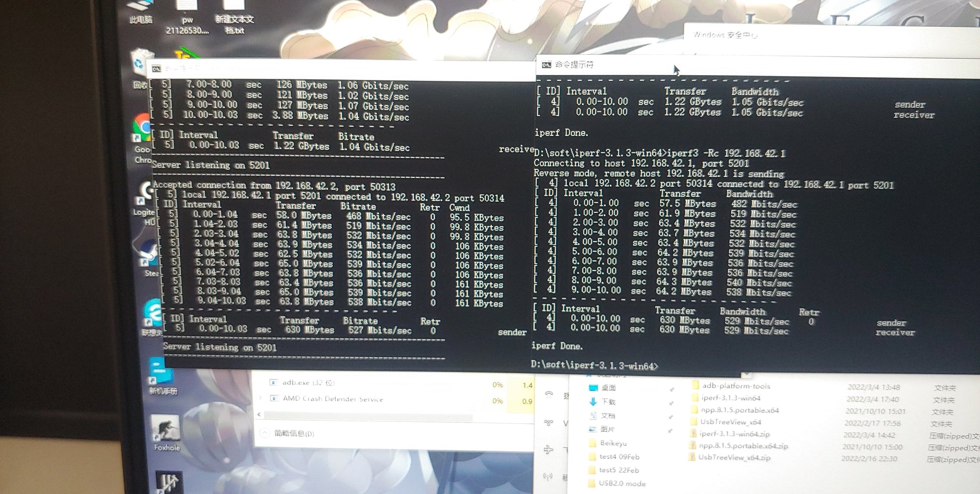Open the Recycle Bin desktop icon
980x494 pixels.
141,68
